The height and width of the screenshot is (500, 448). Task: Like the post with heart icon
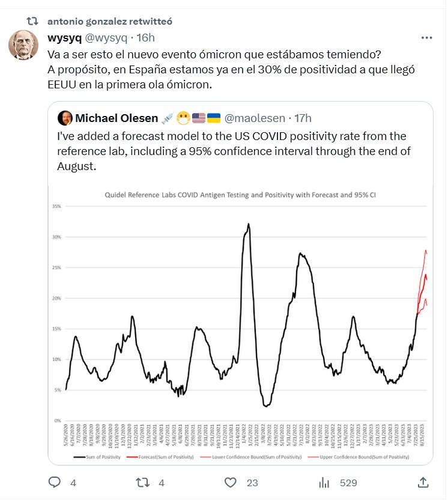pos(230,482)
